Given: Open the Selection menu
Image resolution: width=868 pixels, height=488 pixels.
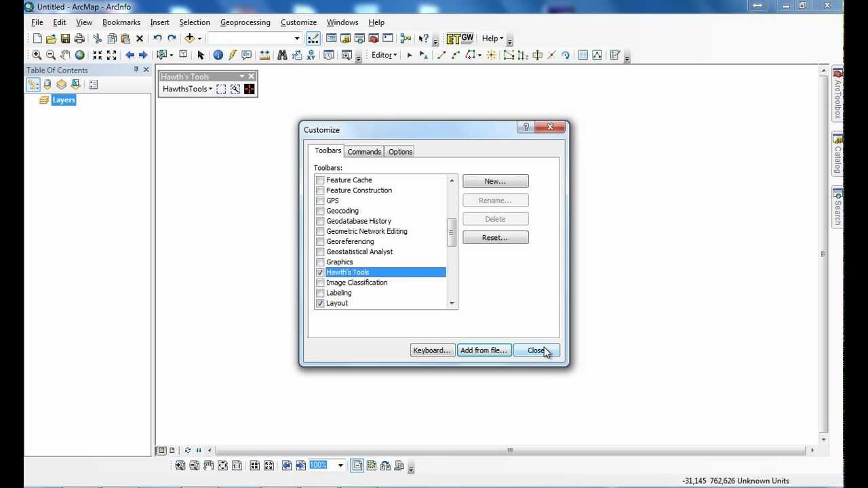Looking at the screenshot, I should coord(194,22).
